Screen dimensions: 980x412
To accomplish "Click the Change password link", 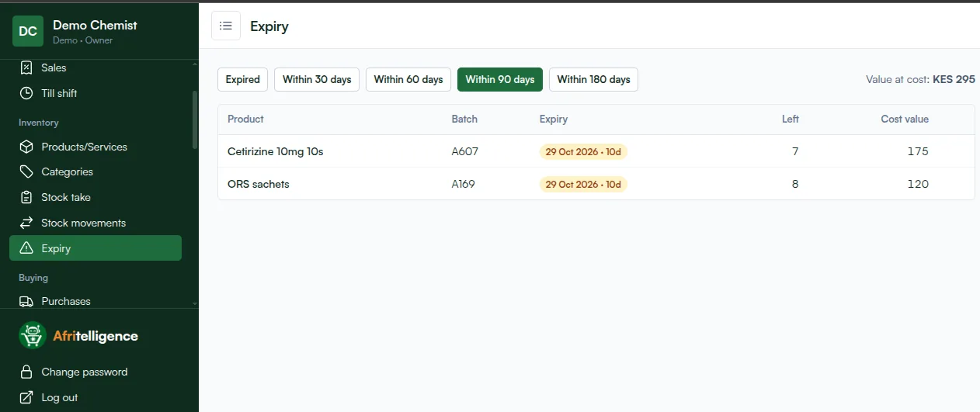I will [x=85, y=372].
